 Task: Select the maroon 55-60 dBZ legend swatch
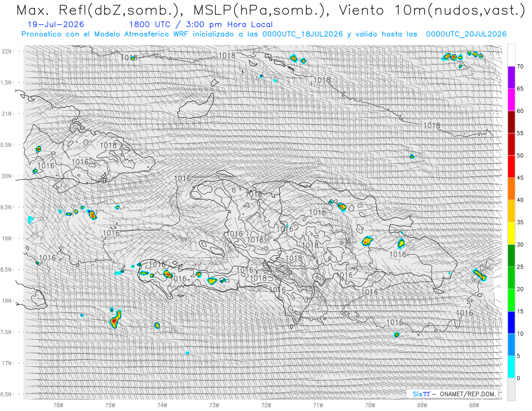(511, 122)
